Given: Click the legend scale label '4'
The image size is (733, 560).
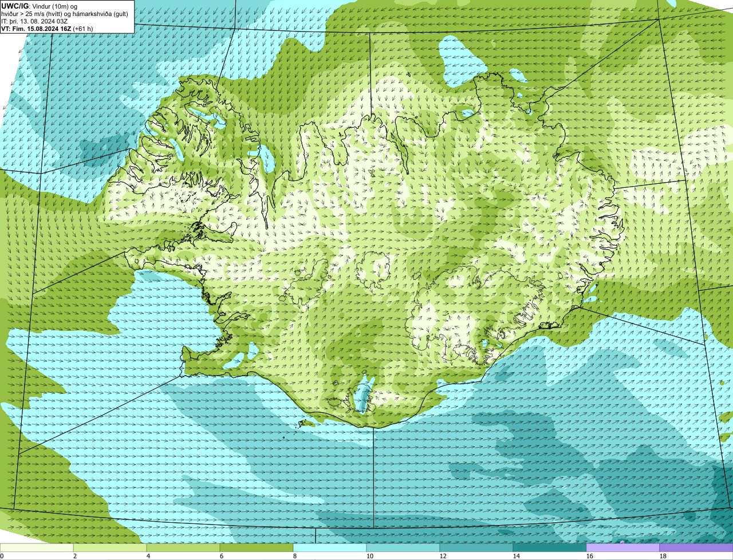Looking at the screenshot, I should (x=148, y=556).
